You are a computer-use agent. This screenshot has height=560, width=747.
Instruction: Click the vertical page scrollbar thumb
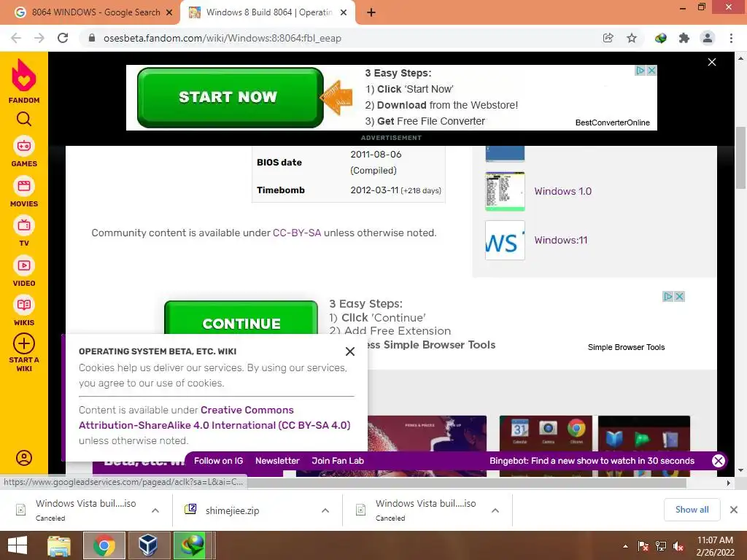coord(740,157)
